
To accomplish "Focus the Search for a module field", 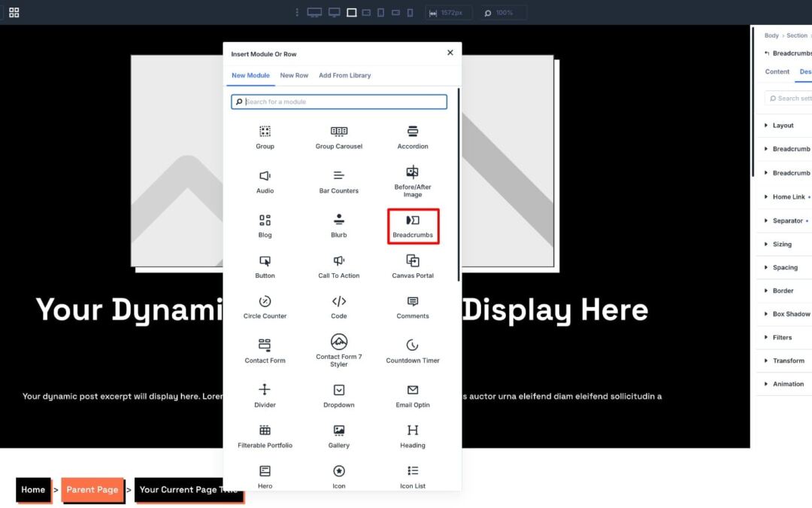I will click(x=339, y=102).
